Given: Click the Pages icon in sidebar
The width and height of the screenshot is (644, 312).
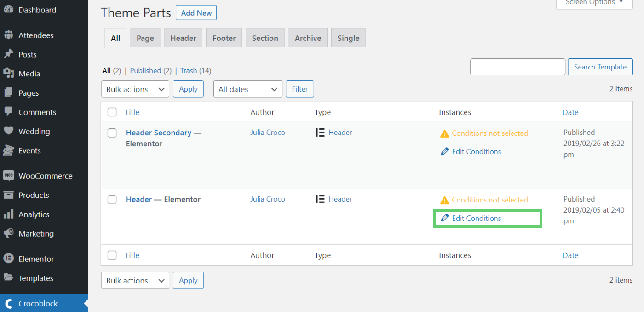Looking at the screenshot, I should click(x=8, y=93).
